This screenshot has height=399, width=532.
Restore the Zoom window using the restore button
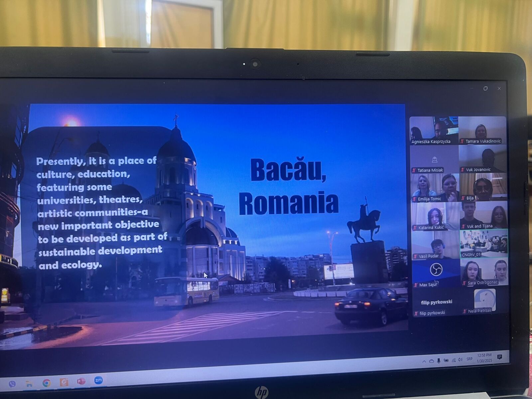(485, 88)
